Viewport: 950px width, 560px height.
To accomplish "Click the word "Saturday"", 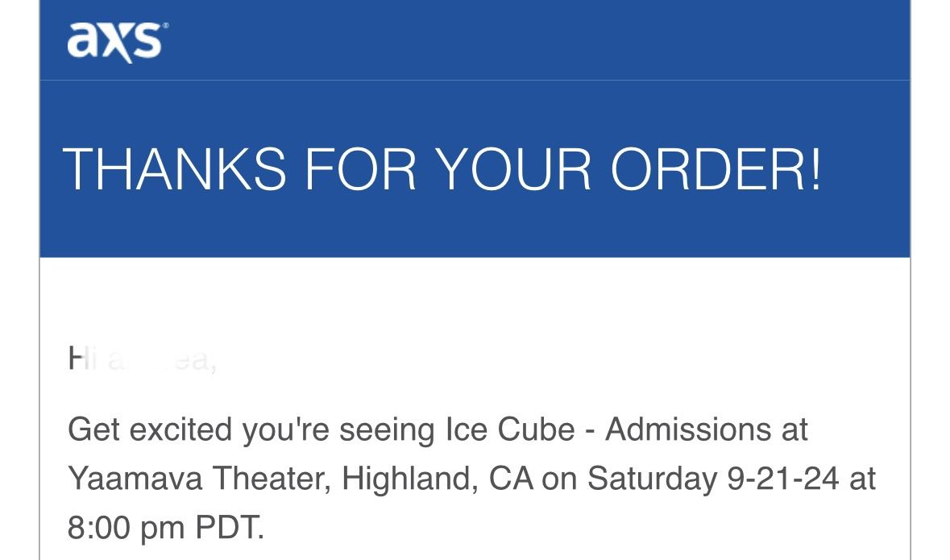I will click(652, 479).
